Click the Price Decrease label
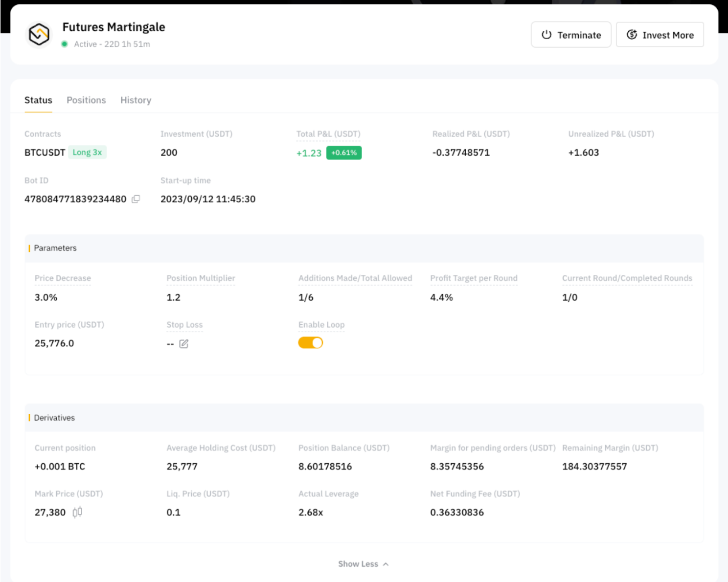 (63, 278)
